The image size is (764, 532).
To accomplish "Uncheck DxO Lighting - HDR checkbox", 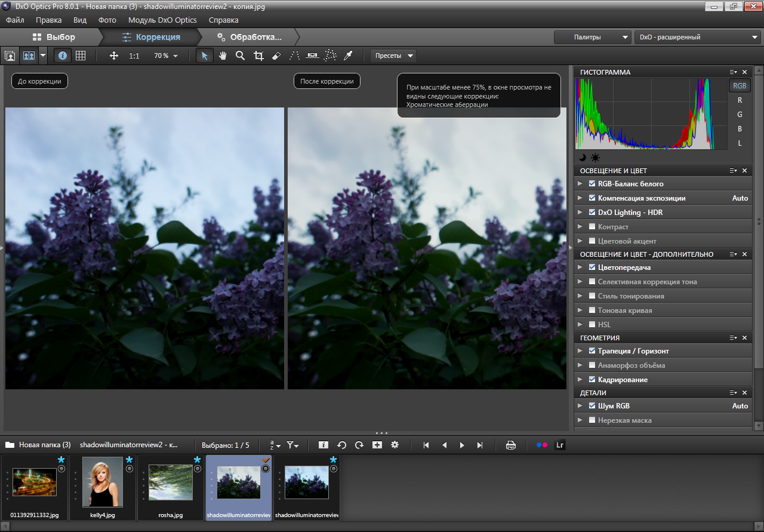I will (592, 213).
